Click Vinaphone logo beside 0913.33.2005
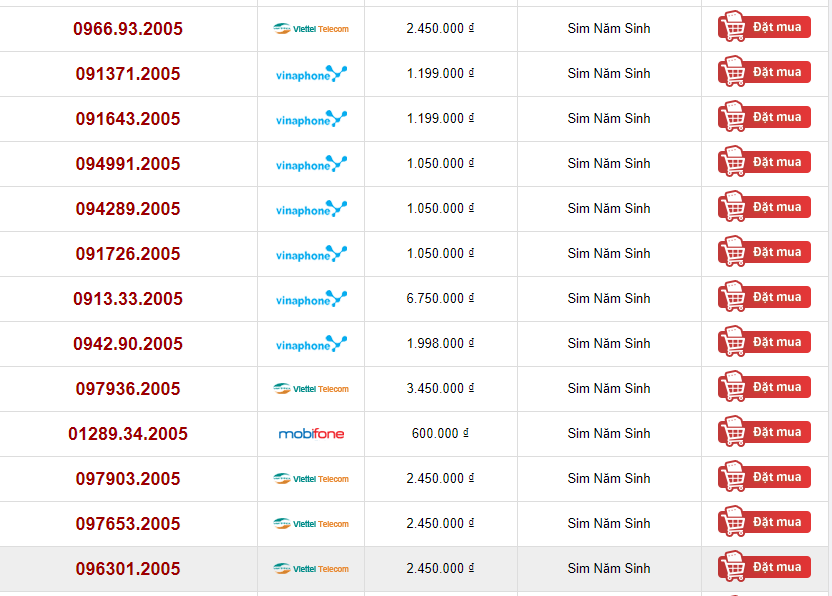832x596 pixels. [311, 299]
